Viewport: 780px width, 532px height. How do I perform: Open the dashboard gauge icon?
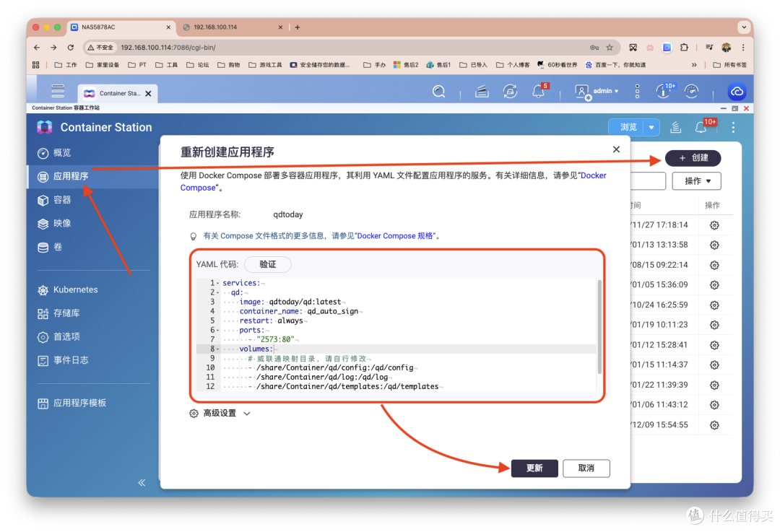[x=691, y=91]
